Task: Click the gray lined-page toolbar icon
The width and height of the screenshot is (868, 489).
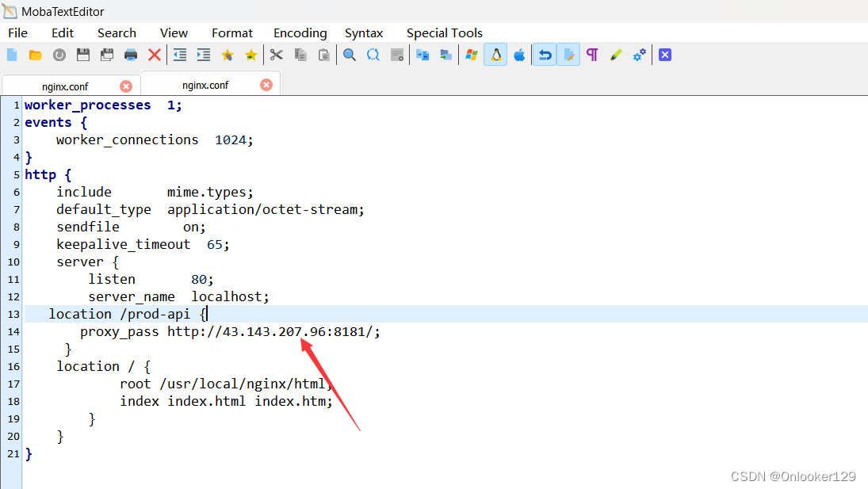Action: point(397,55)
